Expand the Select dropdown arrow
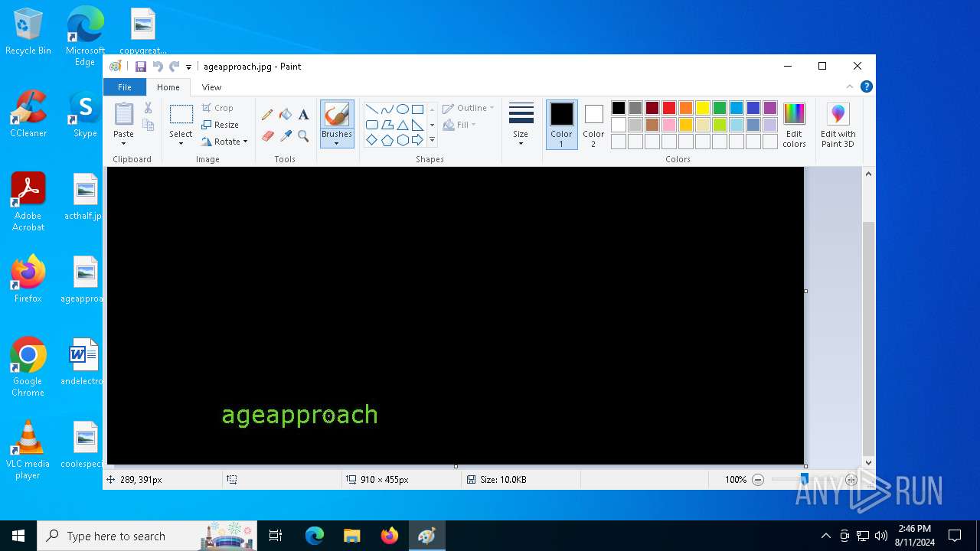Viewport: 980px width, 551px height. click(181, 144)
